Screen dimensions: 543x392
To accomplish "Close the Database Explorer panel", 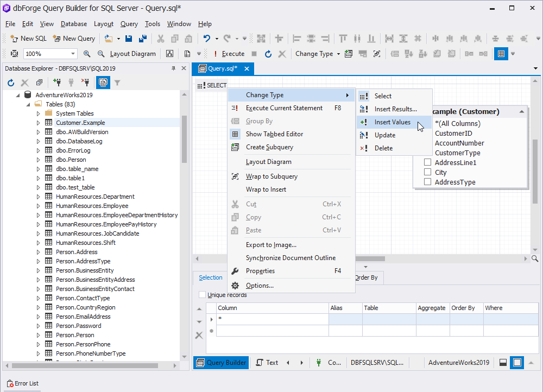I will pos(184,68).
